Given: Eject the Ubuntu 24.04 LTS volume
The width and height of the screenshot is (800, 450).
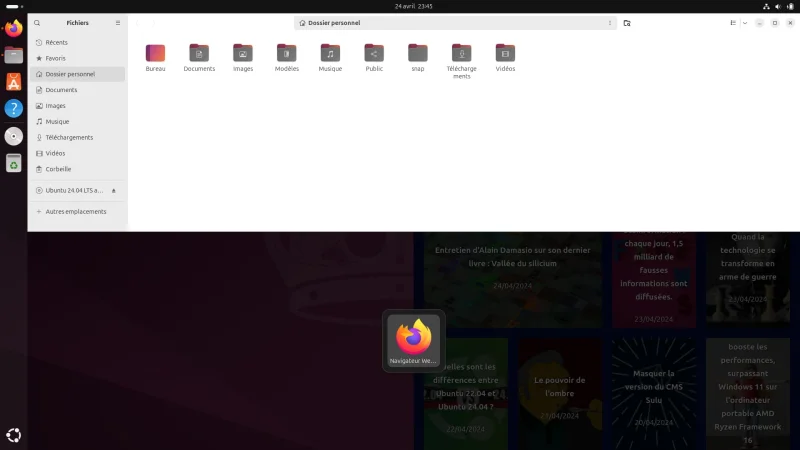Looking at the screenshot, I should point(114,190).
